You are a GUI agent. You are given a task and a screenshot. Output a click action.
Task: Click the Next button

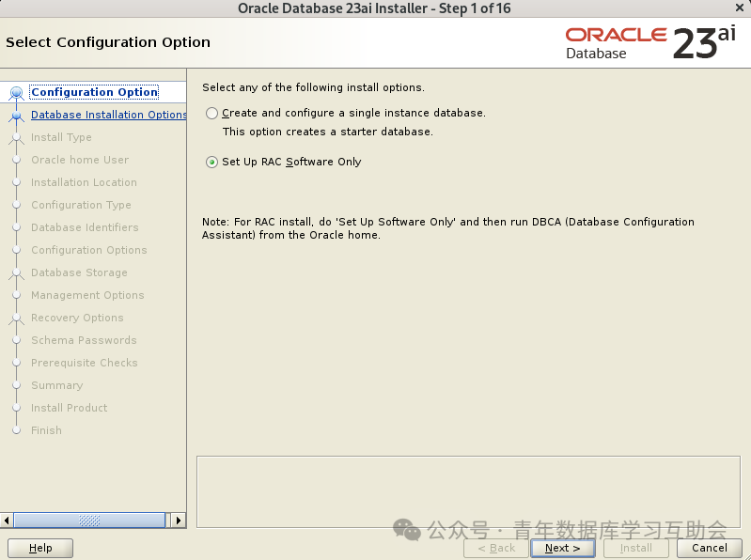(x=562, y=548)
